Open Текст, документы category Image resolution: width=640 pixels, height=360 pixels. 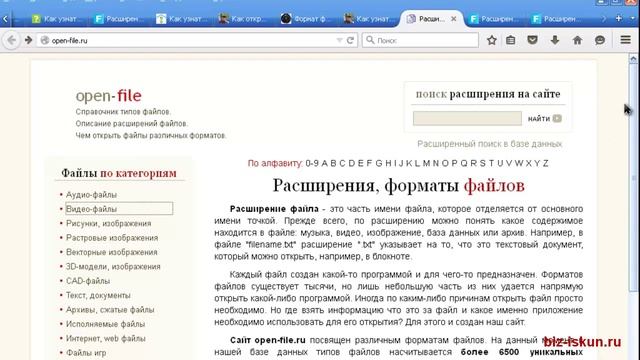(98, 295)
